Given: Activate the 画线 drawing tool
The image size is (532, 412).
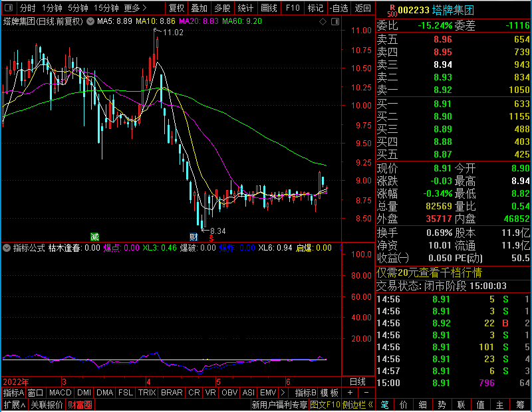Looking at the screenshot, I should (269, 8).
